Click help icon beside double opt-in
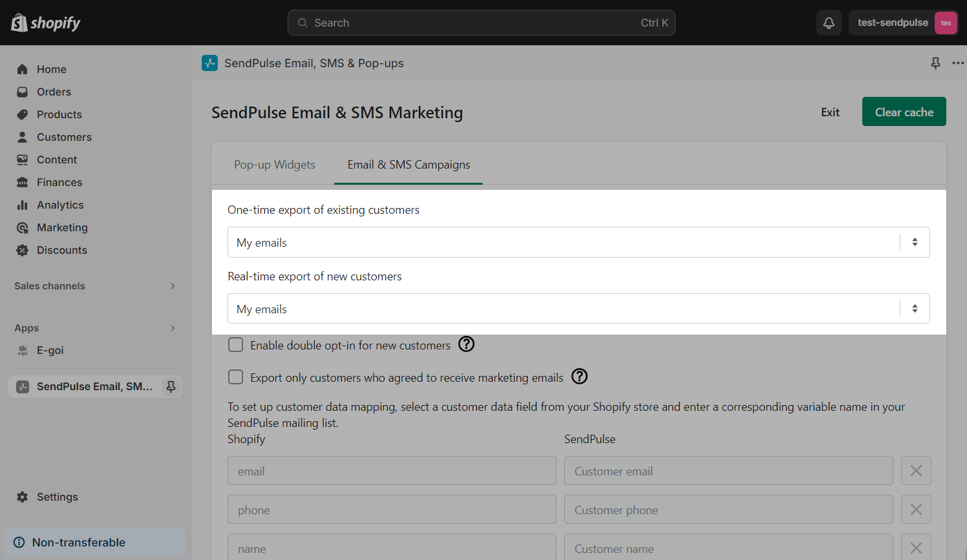 [x=466, y=344]
